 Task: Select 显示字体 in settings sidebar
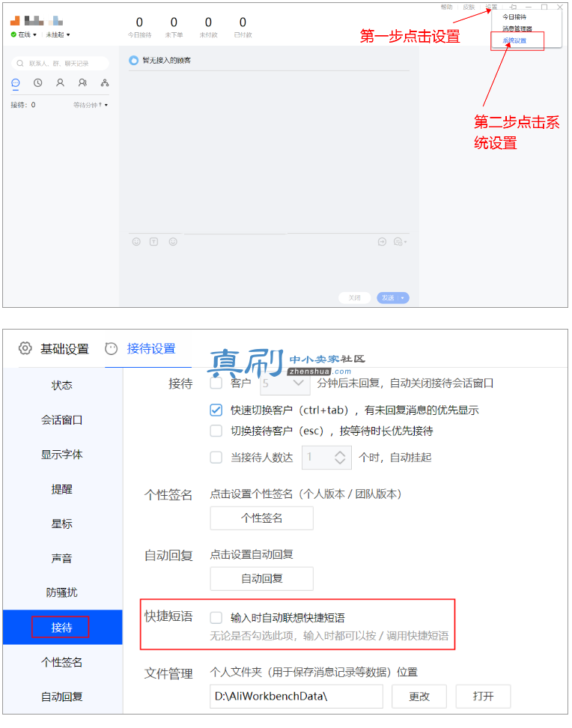tap(62, 455)
